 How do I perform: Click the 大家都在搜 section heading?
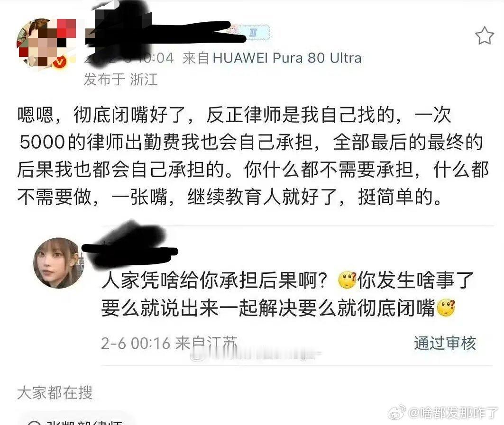click(x=55, y=393)
